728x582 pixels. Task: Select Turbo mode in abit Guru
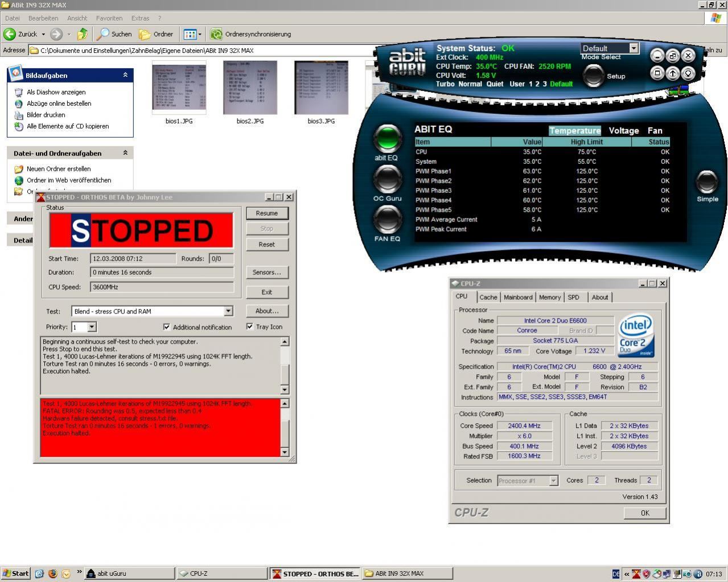click(446, 84)
